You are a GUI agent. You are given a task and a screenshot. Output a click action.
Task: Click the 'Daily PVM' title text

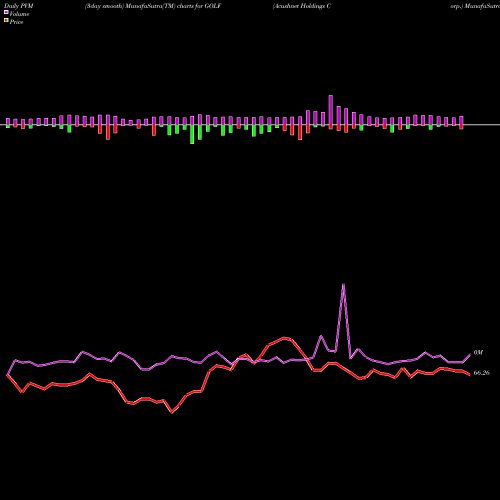pyautogui.click(x=19, y=6)
